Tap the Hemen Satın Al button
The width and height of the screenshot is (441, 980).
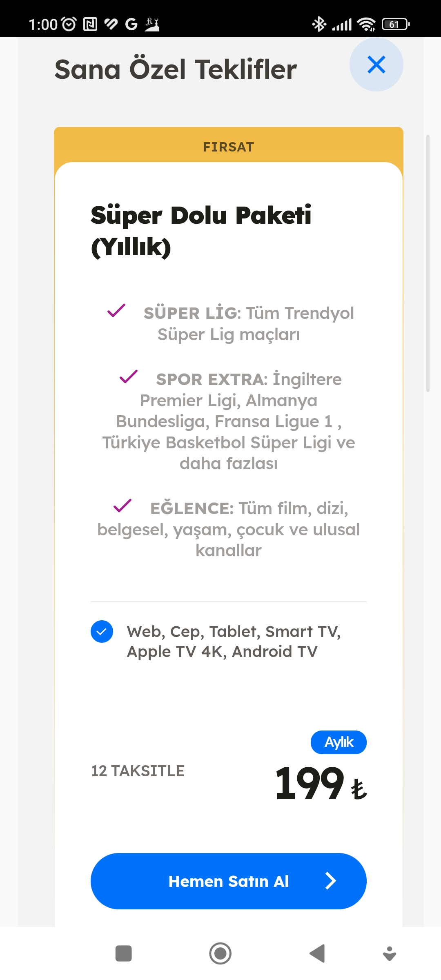tap(228, 881)
